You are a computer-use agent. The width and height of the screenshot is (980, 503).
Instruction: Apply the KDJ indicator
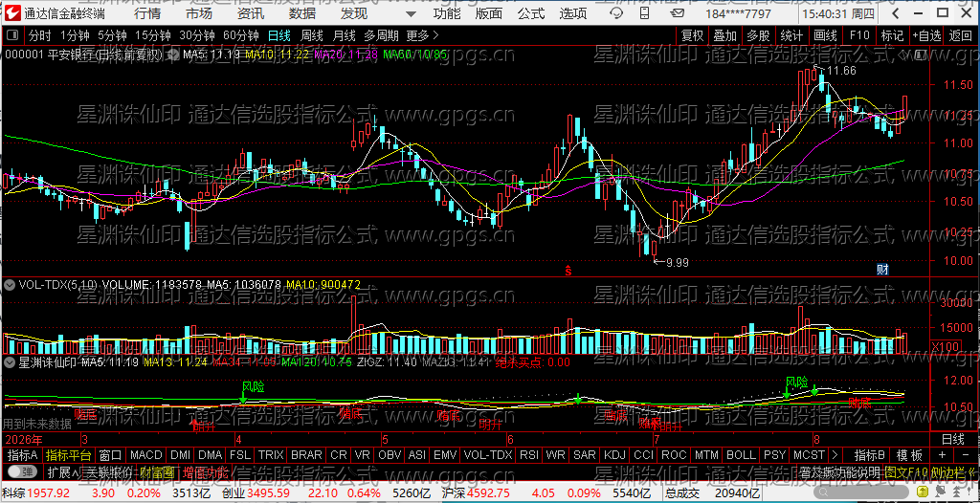[614, 455]
